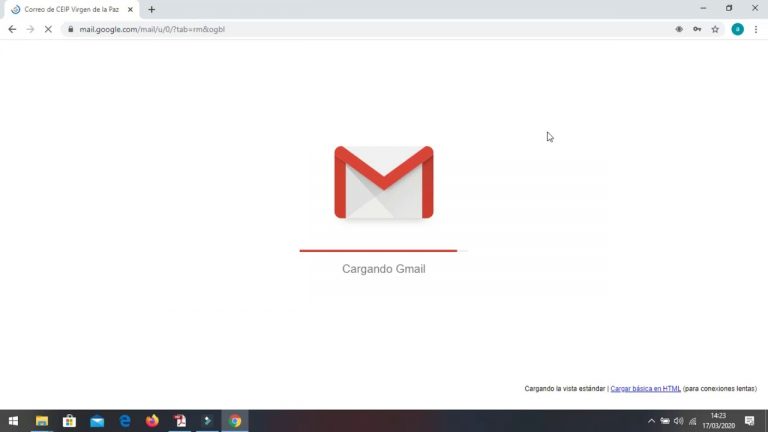Open the Windows Start menu
768x432 pixels.
point(13,421)
